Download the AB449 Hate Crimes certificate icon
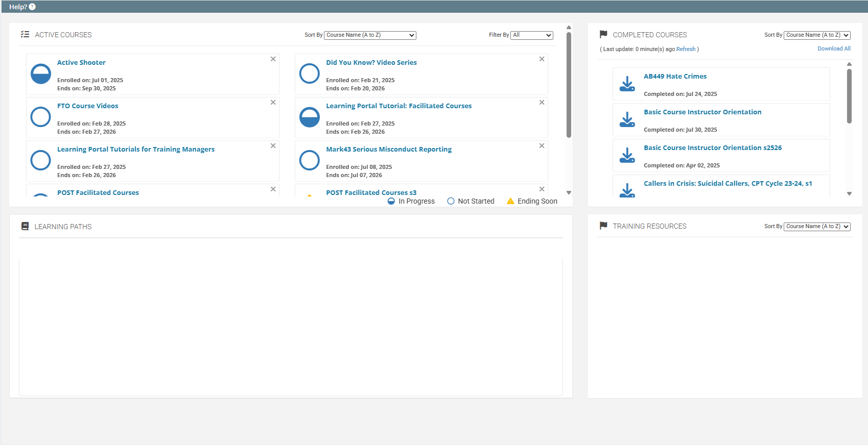Viewport: 868px width, 445px height. click(627, 84)
